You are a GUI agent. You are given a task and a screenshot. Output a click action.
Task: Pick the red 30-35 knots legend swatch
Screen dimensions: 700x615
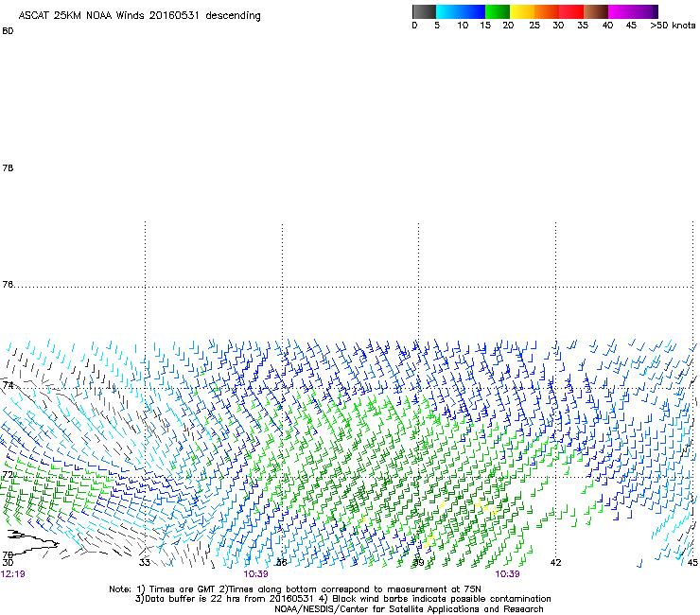[x=571, y=11]
